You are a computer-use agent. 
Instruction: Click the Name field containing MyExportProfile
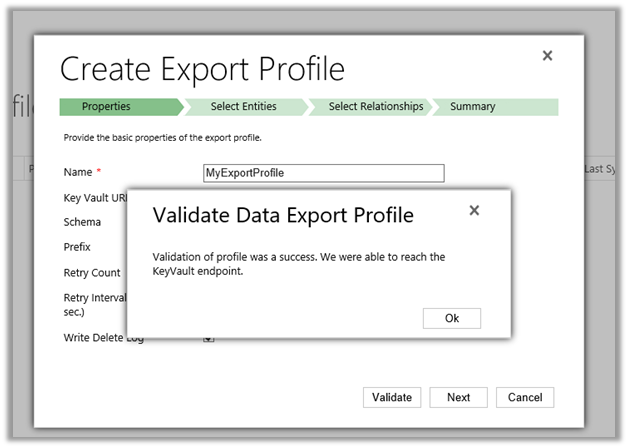[323, 173]
